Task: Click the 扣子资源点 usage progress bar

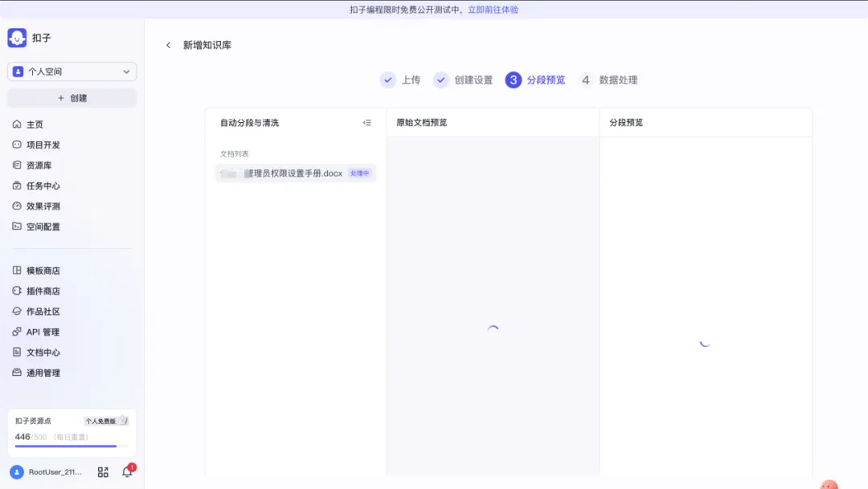Action: click(x=72, y=446)
